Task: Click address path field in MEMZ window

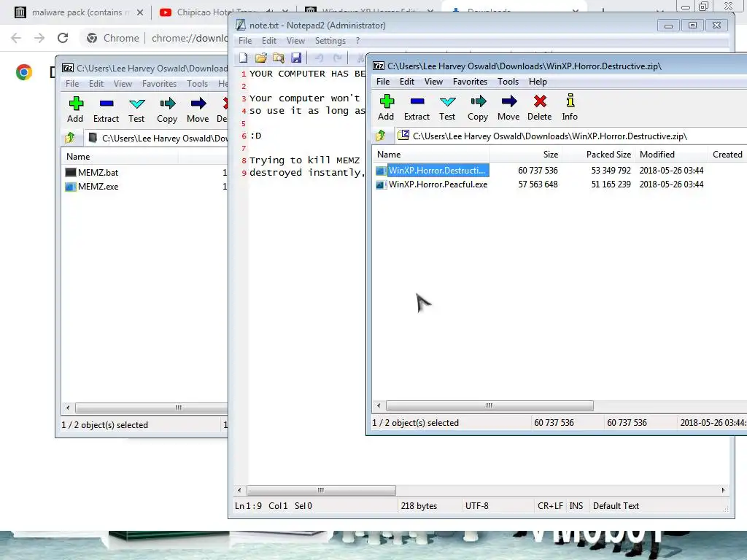Action: tap(156, 138)
